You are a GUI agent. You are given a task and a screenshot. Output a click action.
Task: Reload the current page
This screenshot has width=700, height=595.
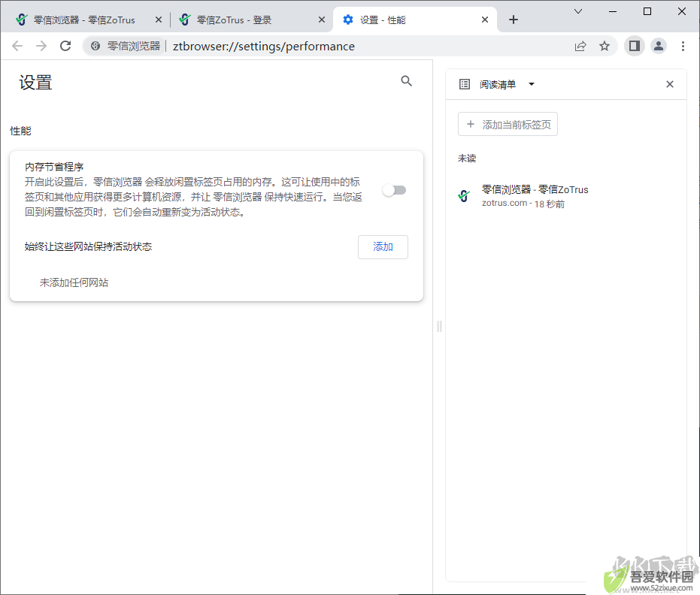point(65,46)
